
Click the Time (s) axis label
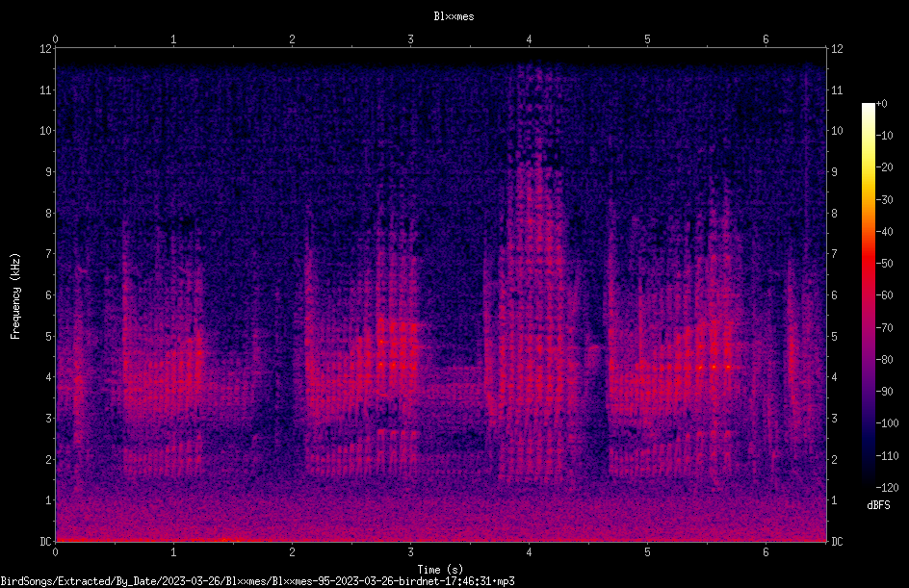tap(440, 570)
